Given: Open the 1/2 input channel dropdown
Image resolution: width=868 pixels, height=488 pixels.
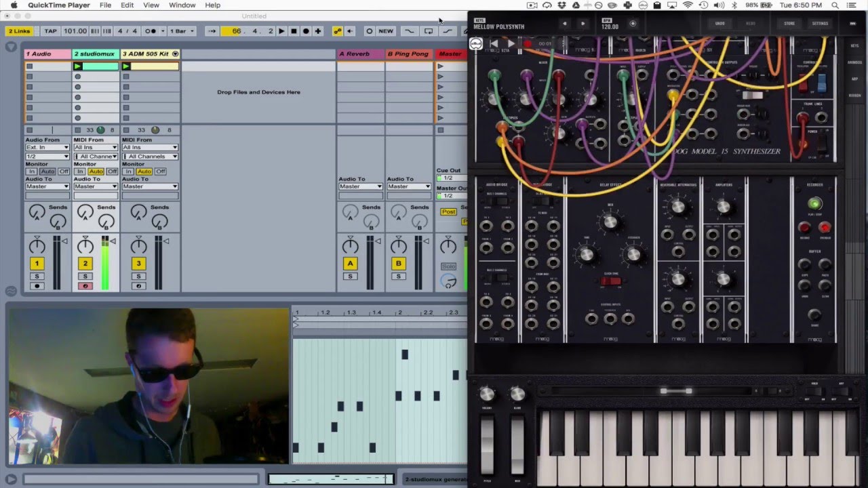Looking at the screenshot, I should (47, 157).
